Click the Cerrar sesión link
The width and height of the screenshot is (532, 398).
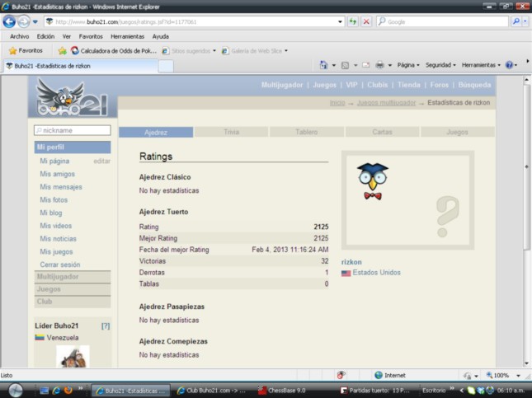tap(59, 265)
